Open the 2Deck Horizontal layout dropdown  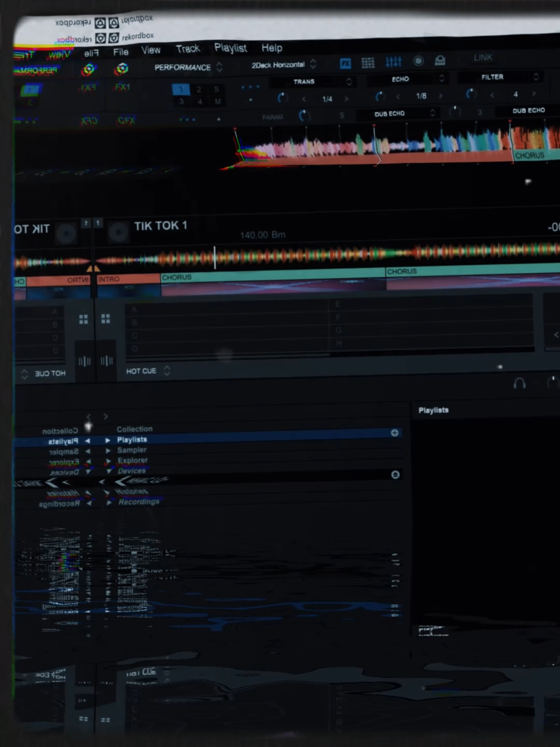click(284, 65)
